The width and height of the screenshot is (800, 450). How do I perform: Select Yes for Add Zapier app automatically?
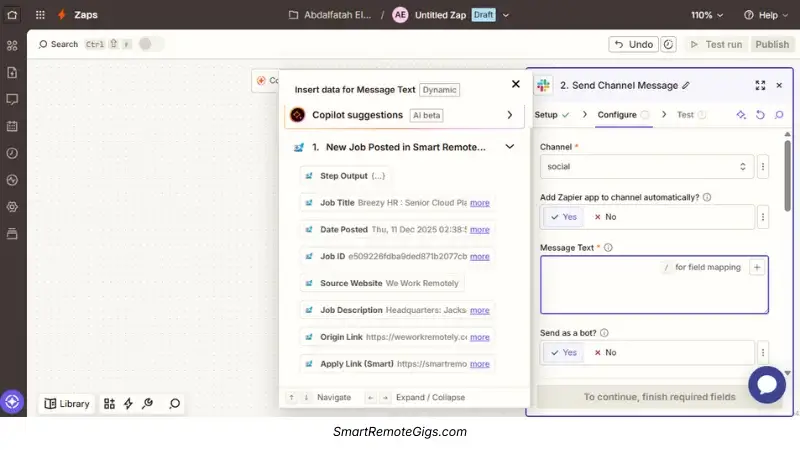(x=563, y=217)
